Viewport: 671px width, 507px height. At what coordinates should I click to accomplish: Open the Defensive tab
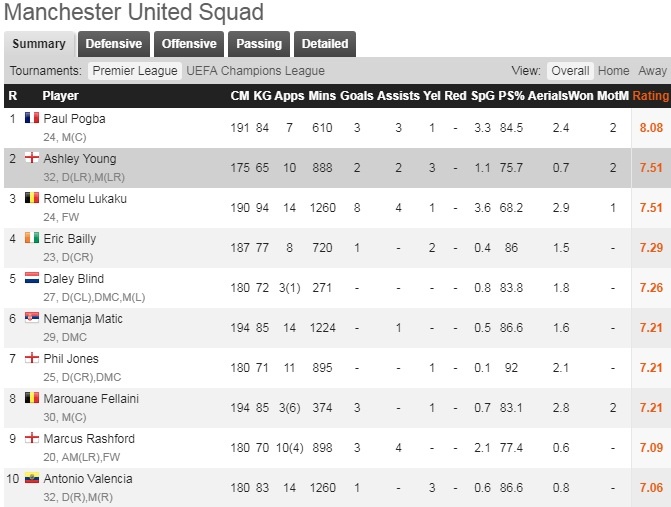[x=113, y=44]
